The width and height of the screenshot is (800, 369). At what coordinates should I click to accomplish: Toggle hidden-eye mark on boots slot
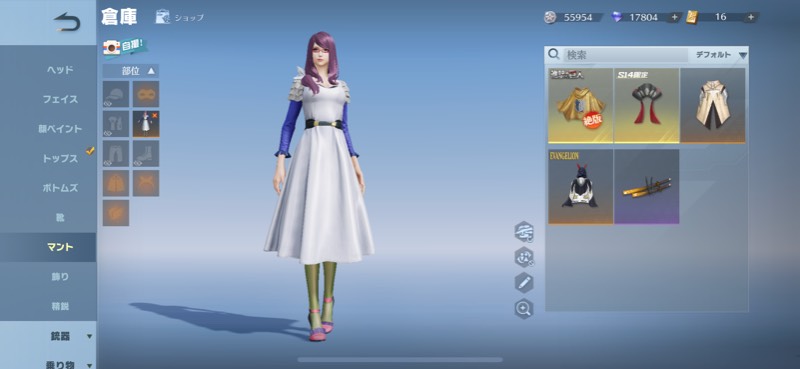[x=138, y=163]
